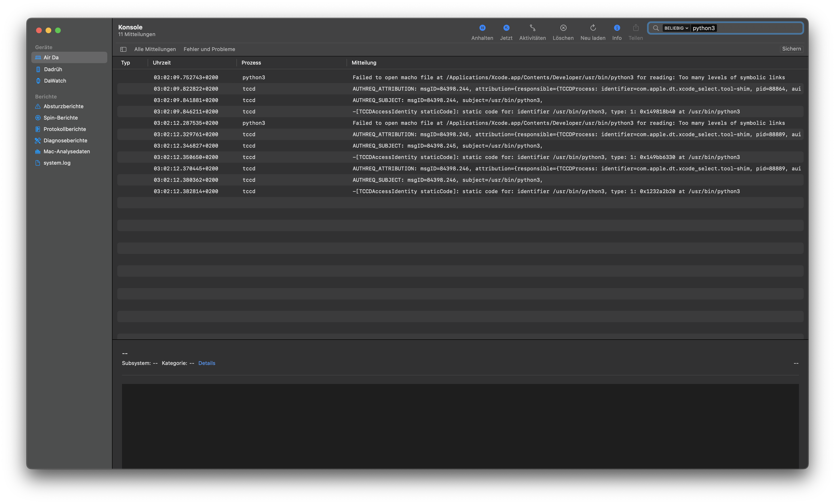
Task: Select the Dadrüh device
Action: coord(53,69)
